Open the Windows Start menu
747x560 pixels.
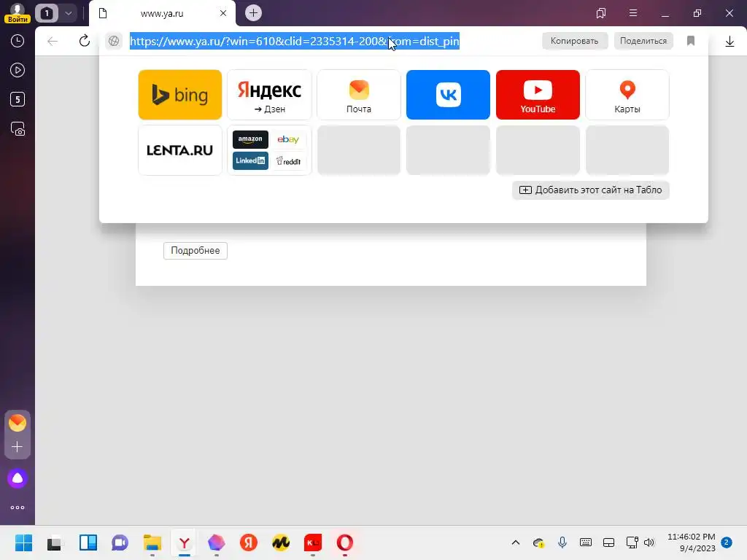23,542
